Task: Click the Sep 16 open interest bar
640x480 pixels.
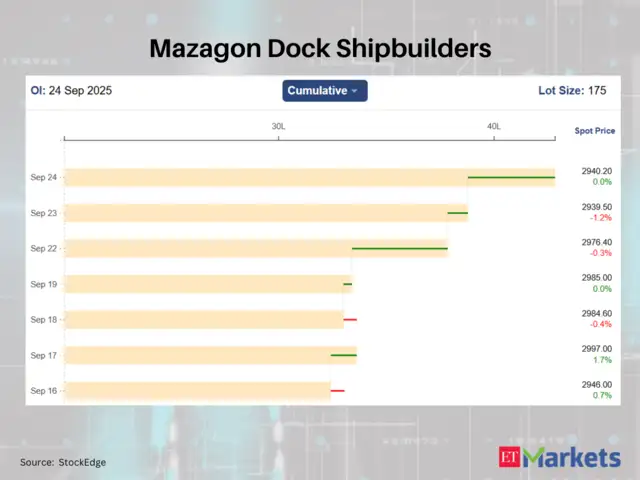Action: [197, 391]
